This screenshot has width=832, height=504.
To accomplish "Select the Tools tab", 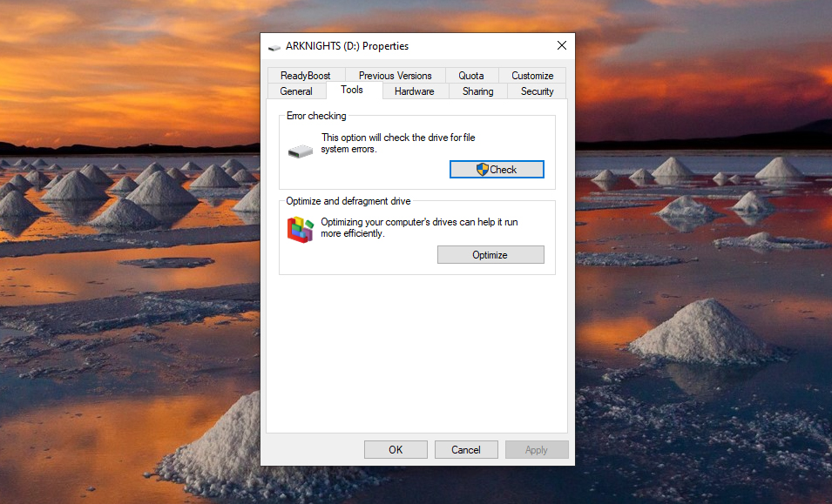I will 352,89.
